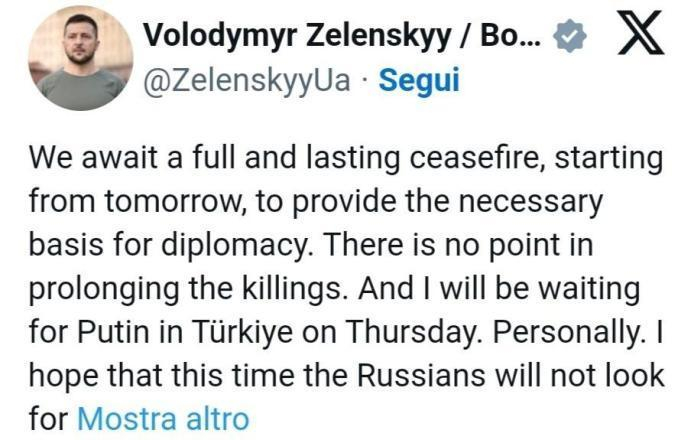Click the @ZelenskyyUa handle
Image resolution: width=681 pixels, height=440 pixels.
(247, 81)
